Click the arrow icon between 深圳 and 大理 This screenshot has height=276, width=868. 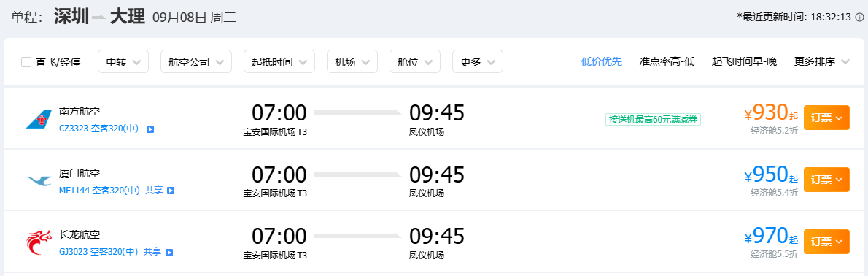tap(99, 18)
